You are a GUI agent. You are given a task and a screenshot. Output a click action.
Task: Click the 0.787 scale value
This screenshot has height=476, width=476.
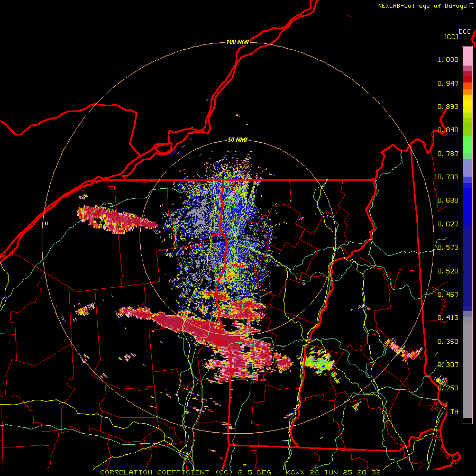(x=448, y=153)
